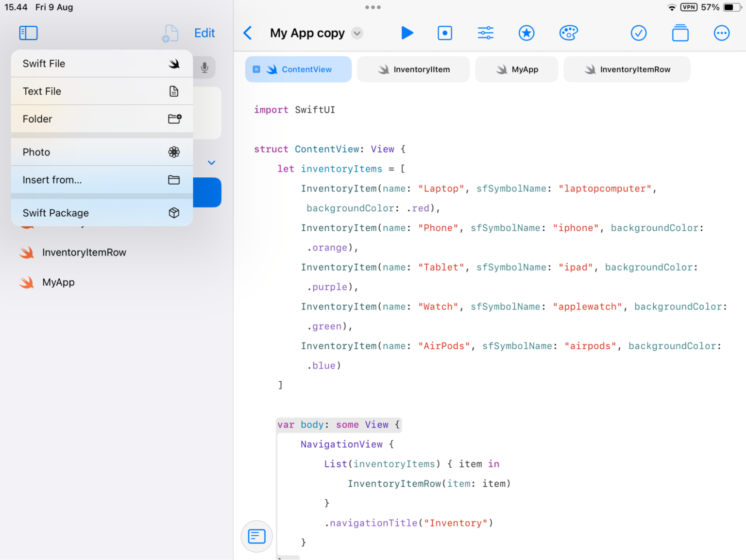Open the color palette panel
This screenshot has width=746, height=560.
[568, 33]
